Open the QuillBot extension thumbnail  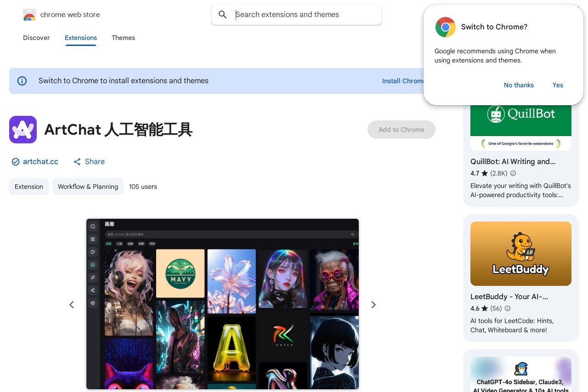521,128
